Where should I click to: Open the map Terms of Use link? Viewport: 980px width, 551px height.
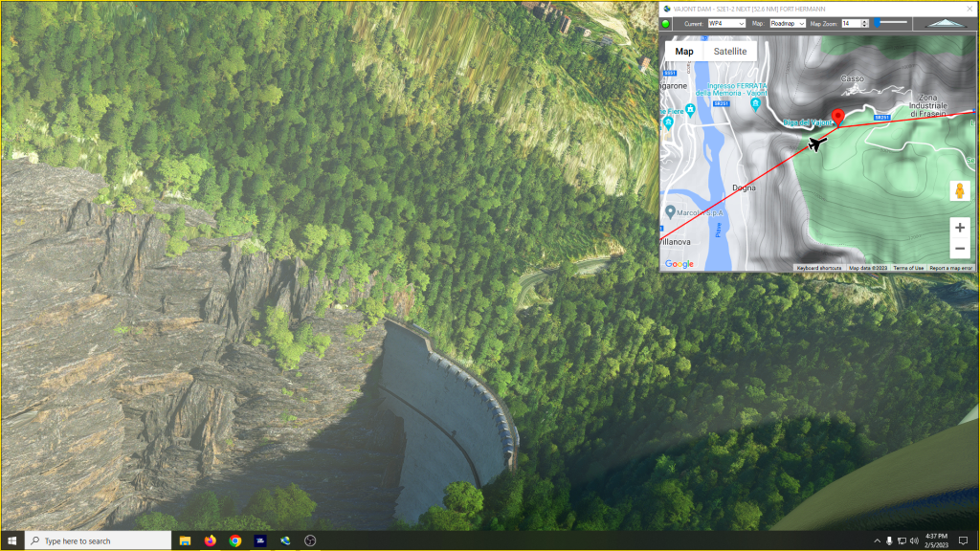(908, 268)
